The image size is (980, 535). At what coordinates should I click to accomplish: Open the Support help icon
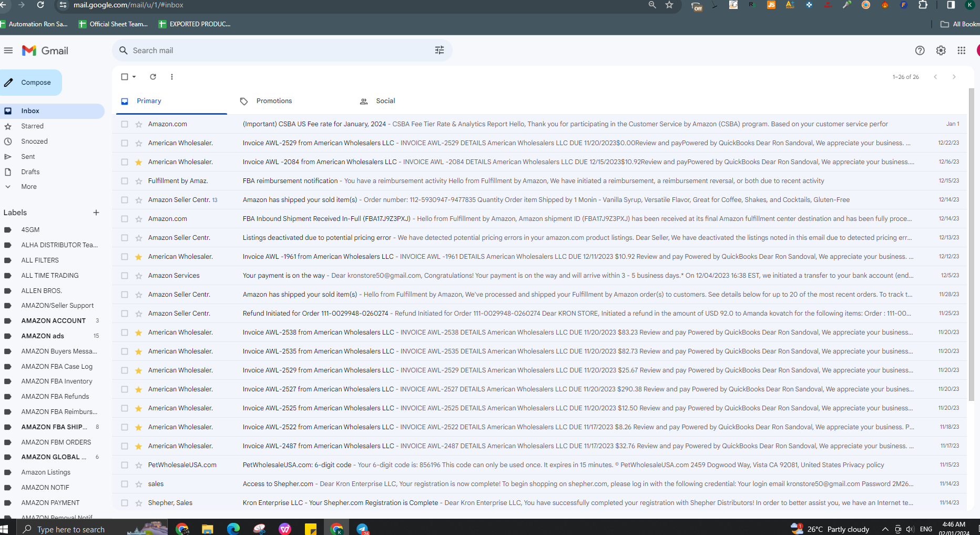[920, 51]
